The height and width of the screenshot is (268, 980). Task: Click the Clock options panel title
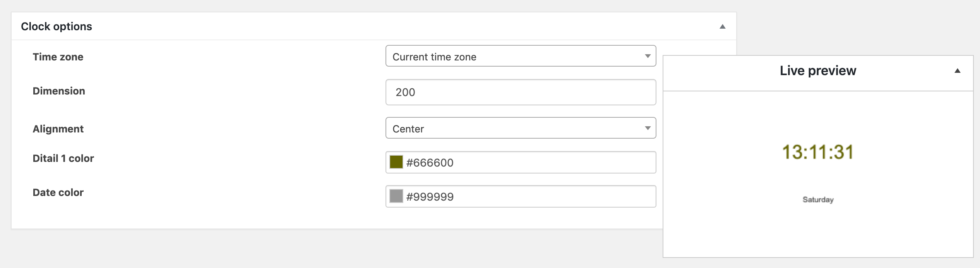pyautogui.click(x=57, y=26)
